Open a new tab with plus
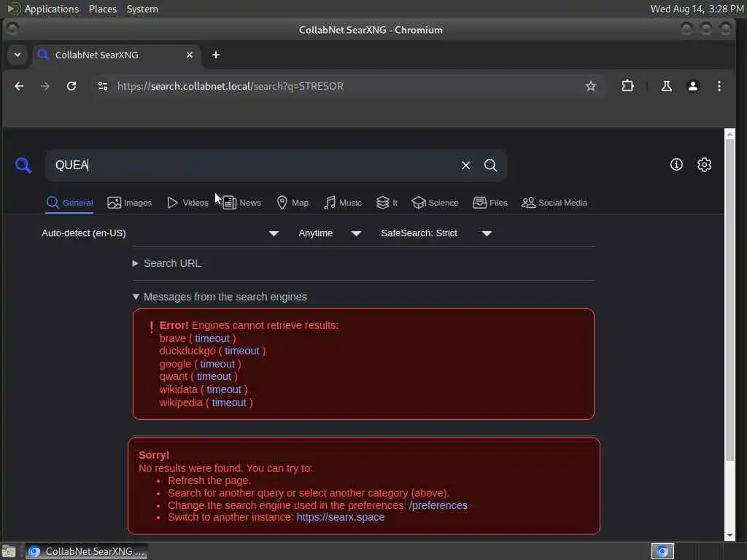The width and height of the screenshot is (747, 560). 216,55
